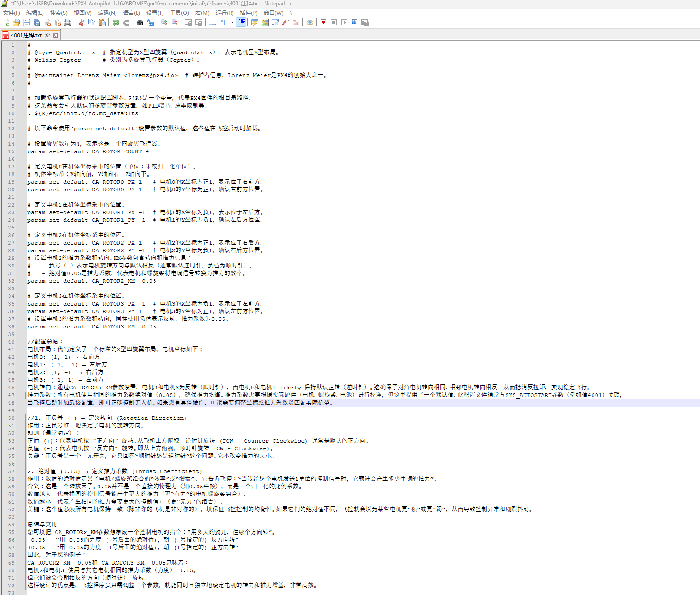Screen dimensions: 700x595
Task: Close the 4001注释.txt tab with its X button
Action: pyautogui.click(x=56, y=35)
